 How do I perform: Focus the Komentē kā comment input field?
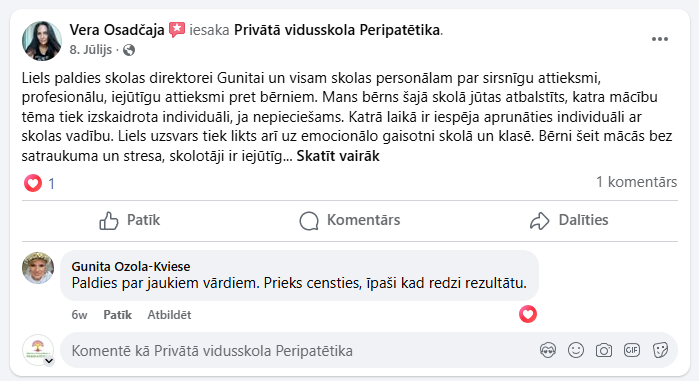tap(299, 351)
